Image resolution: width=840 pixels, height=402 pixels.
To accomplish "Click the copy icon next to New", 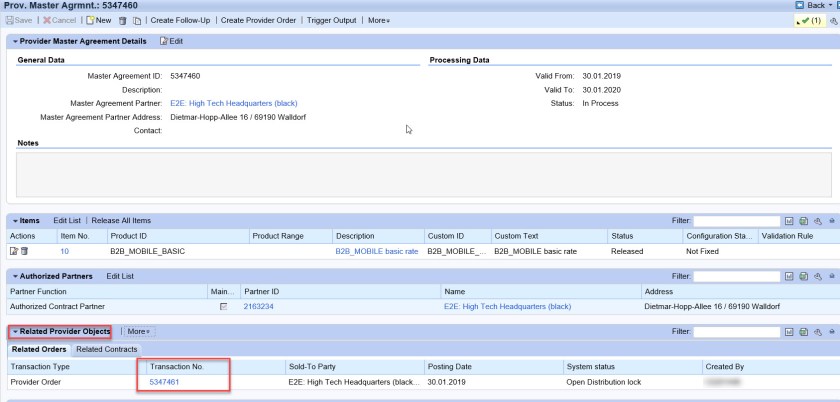I will [136, 20].
